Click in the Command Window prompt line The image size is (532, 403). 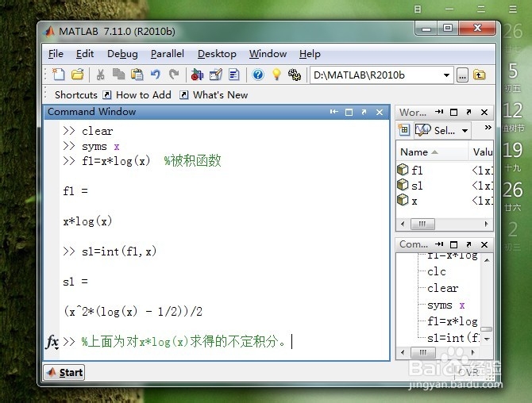coord(224,342)
